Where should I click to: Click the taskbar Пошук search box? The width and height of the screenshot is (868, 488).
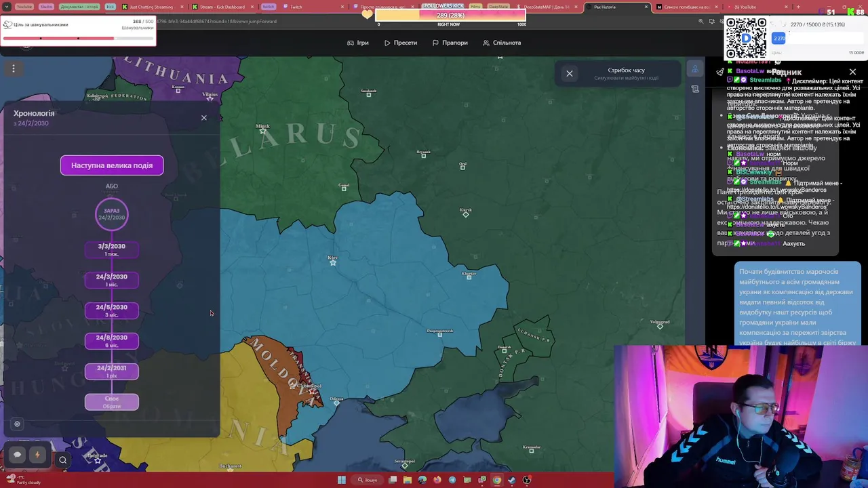click(x=368, y=480)
